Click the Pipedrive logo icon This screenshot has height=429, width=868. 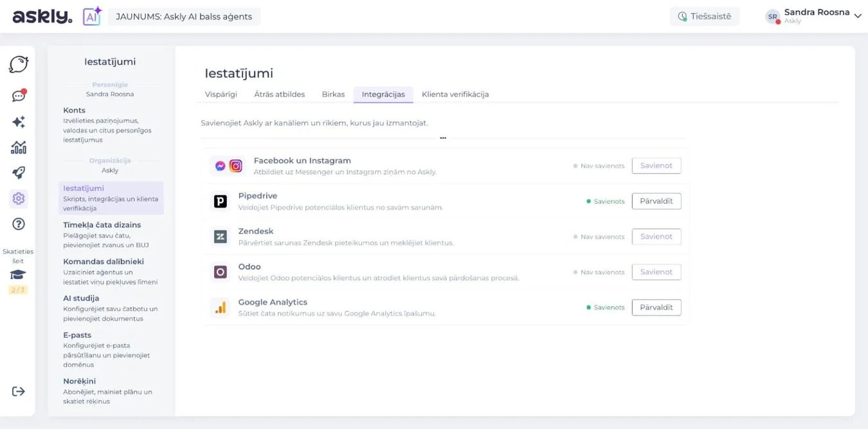coord(221,201)
